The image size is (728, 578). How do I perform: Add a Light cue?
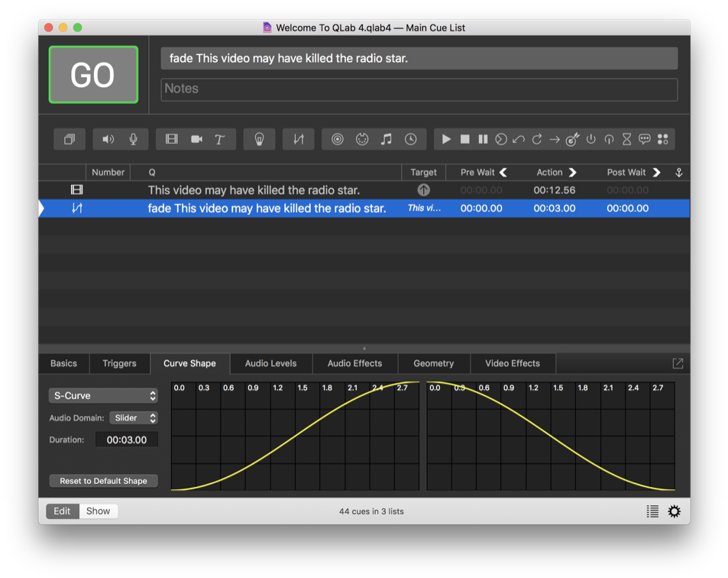coord(259,138)
